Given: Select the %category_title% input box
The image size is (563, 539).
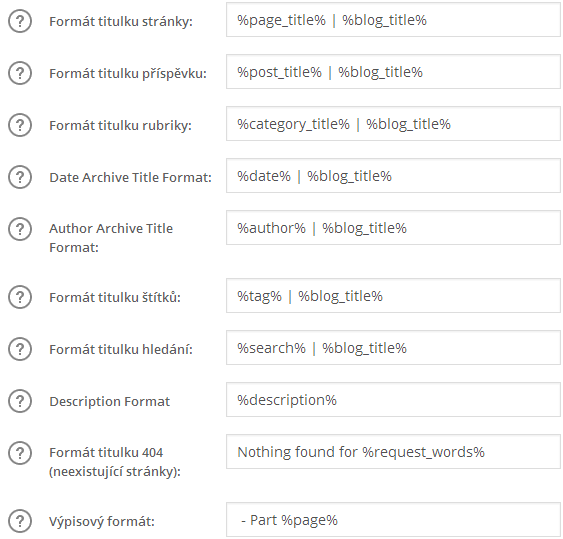Looking at the screenshot, I should tap(393, 124).
